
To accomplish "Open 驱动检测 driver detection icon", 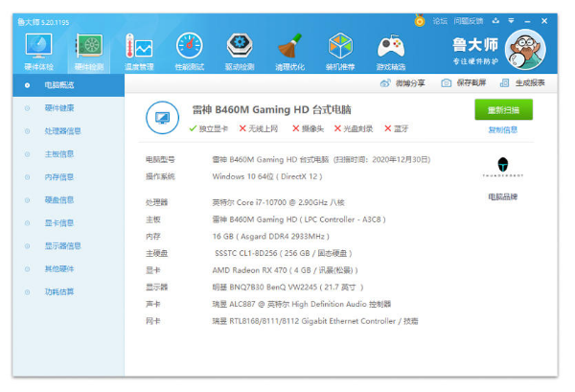I will pyautogui.click(x=240, y=46).
